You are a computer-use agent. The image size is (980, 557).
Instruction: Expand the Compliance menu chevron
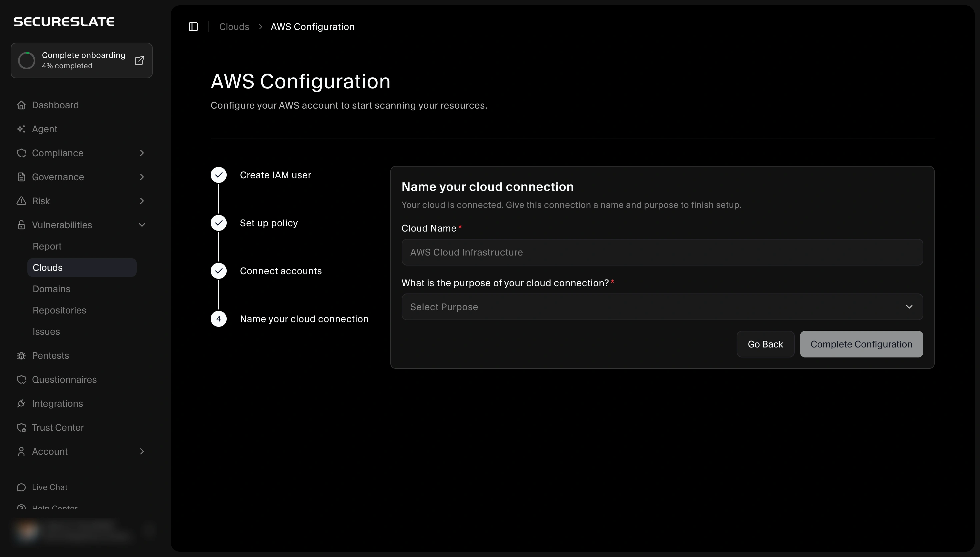click(142, 153)
